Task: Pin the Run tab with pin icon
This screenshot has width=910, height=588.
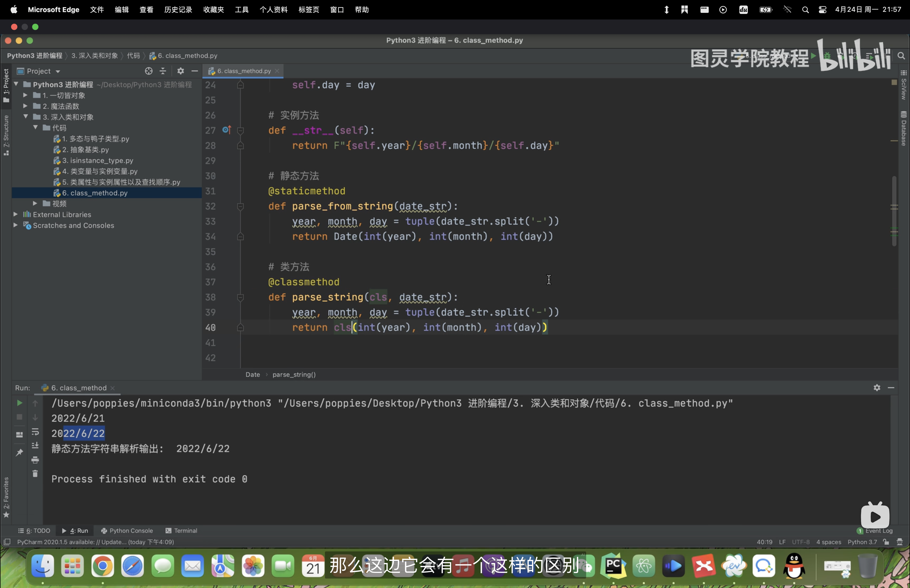Action: tap(19, 452)
